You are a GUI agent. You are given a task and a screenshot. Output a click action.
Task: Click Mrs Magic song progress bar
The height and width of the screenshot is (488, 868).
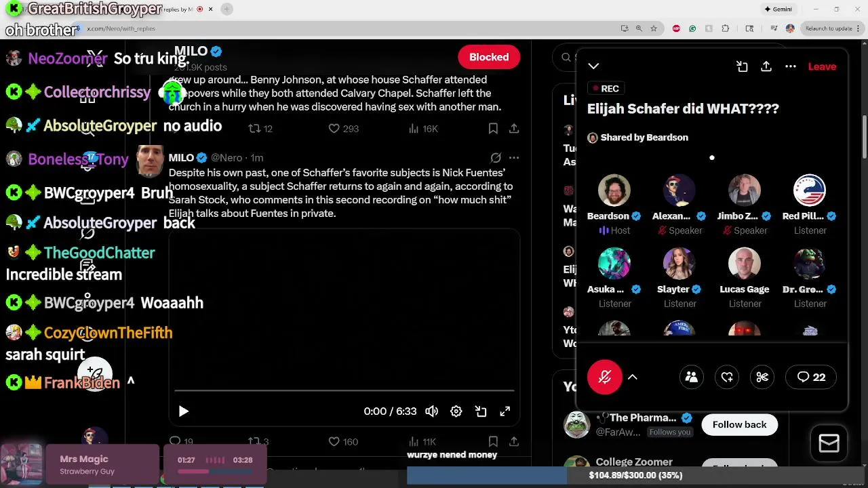click(x=215, y=472)
